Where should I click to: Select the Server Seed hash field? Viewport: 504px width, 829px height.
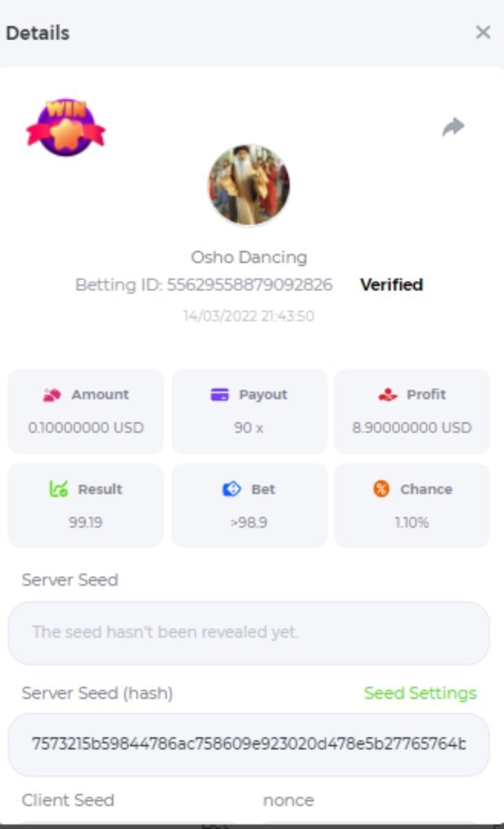tap(249, 744)
